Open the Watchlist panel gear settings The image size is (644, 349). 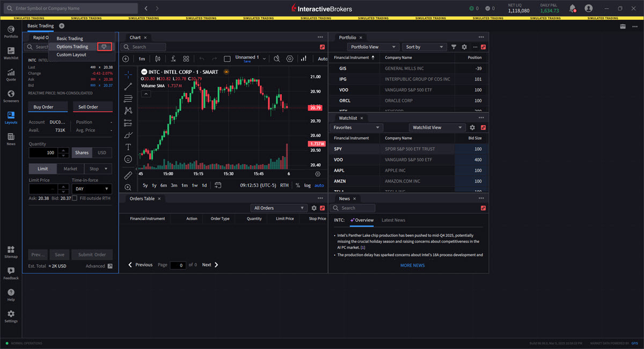(x=472, y=127)
